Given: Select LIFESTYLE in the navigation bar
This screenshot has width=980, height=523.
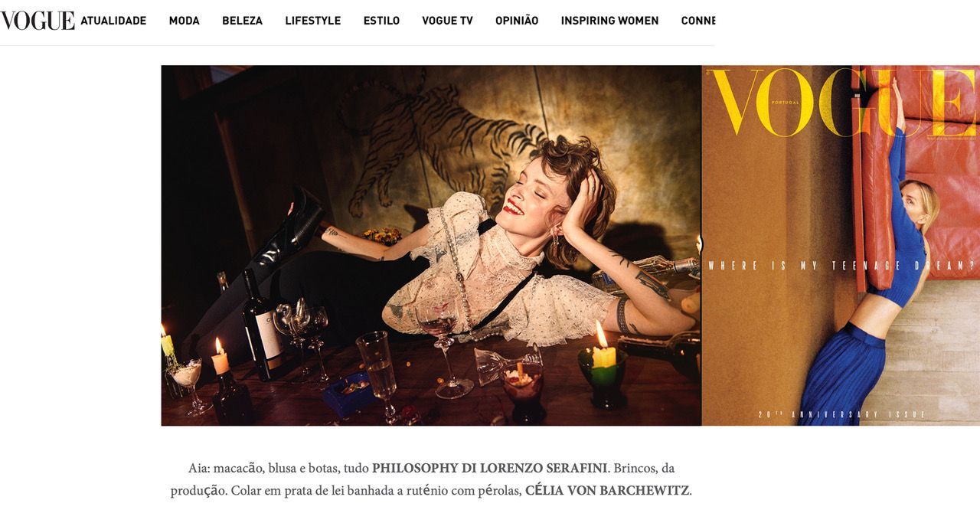Looking at the screenshot, I should 313,21.
